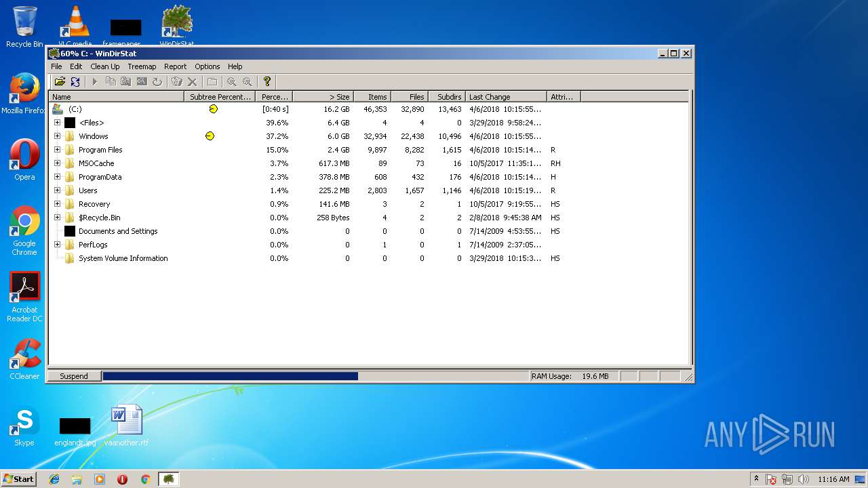Click the Select Parent folder toolbar icon
The height and width of the screenshot is (488, 868).
[x=212, y=81]
